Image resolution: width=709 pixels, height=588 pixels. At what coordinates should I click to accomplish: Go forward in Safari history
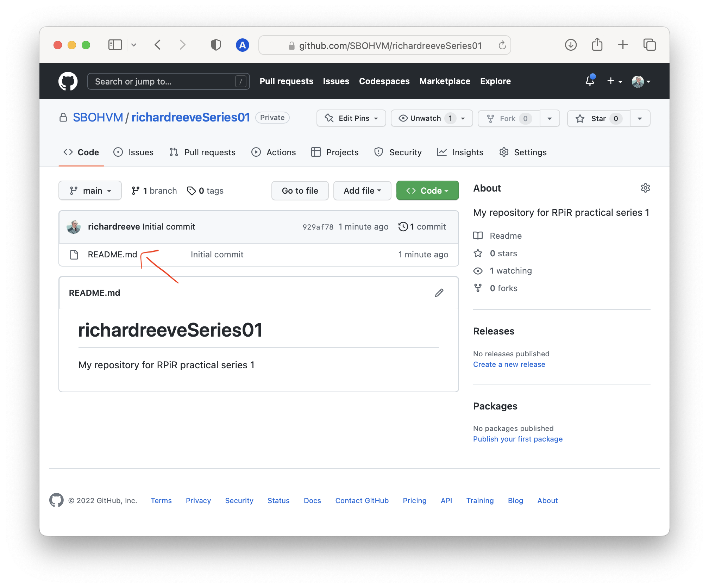[x=182, y=45]
